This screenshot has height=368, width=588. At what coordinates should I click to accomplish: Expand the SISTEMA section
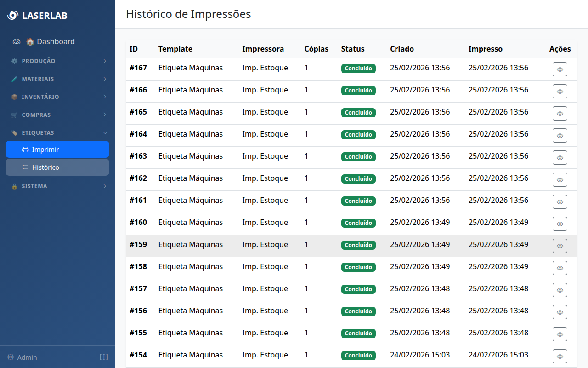click(57, 186)
